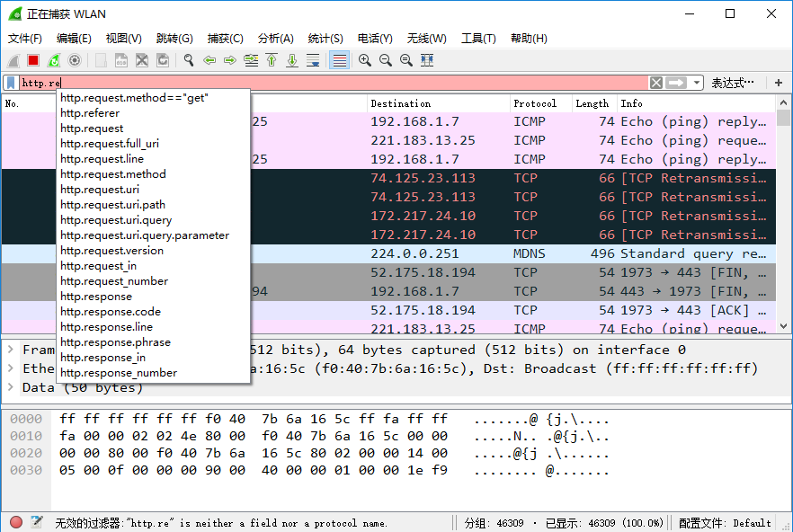793x532 pixels.
Task: Close the capture file icon
Action: click(142, 61)
